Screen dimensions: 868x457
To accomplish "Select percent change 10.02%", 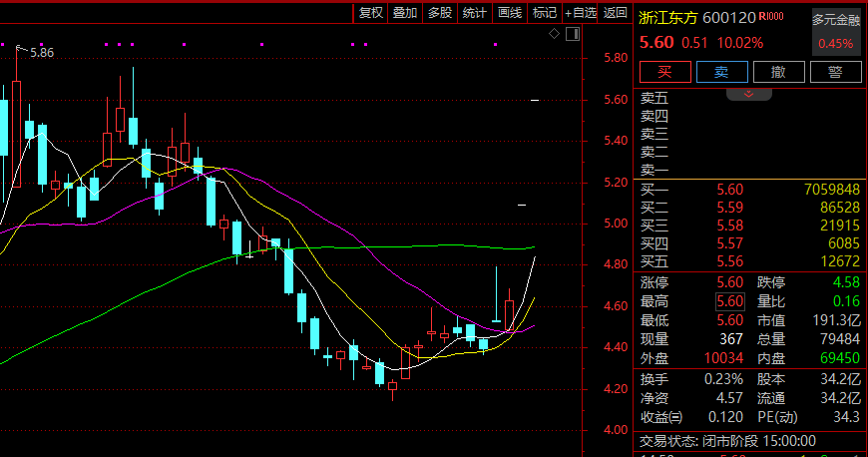I will pos(740,43).
